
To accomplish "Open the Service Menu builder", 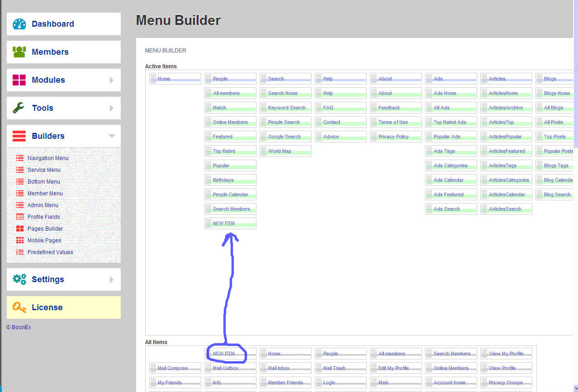I will coord(44,170).
